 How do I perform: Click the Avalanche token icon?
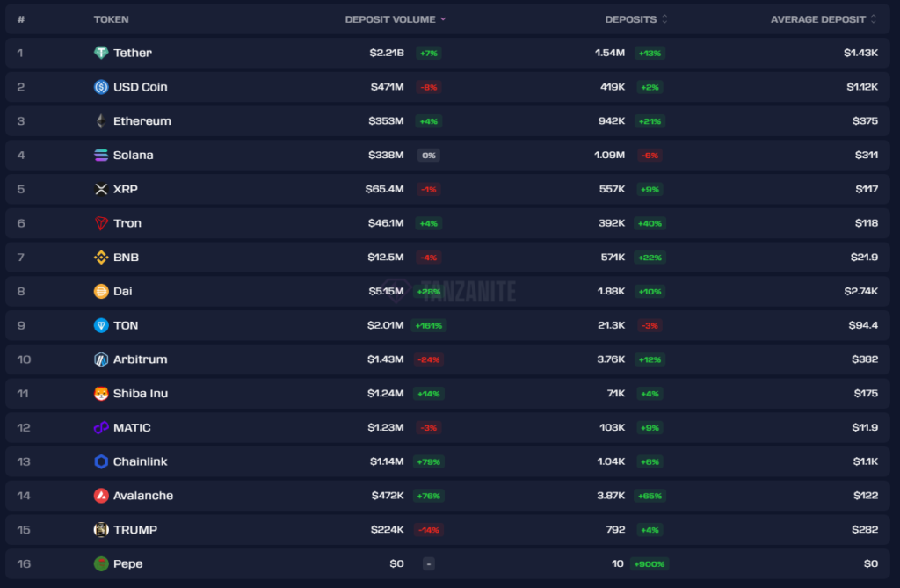click(101, 496)
